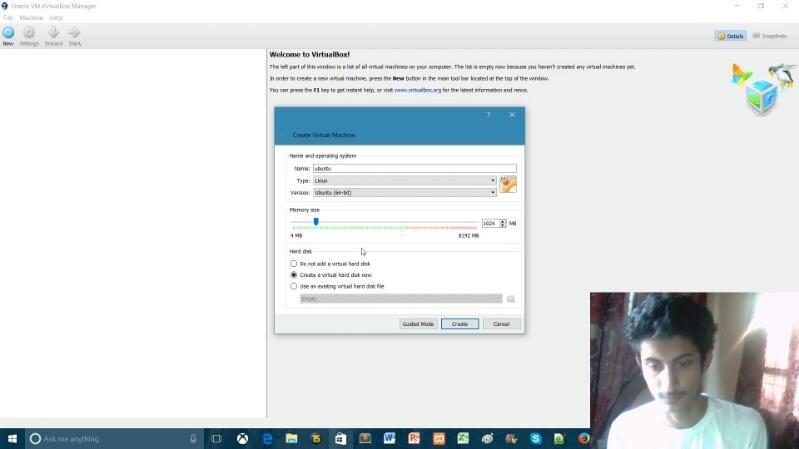Open Excel from the taskbar
The height and width of the screenshot is (449, 799).
click(x=463, y=439)
